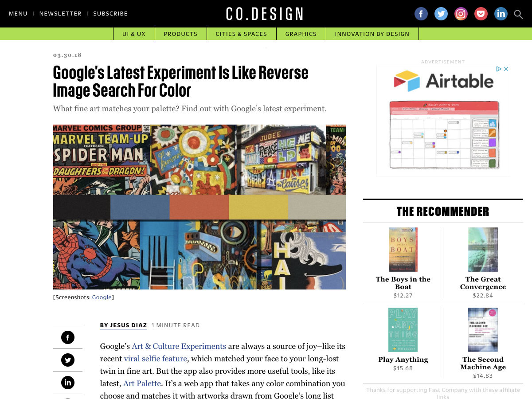Close the Airtable ad with X
The image size is (532, 399).
[x=506, y=69]
